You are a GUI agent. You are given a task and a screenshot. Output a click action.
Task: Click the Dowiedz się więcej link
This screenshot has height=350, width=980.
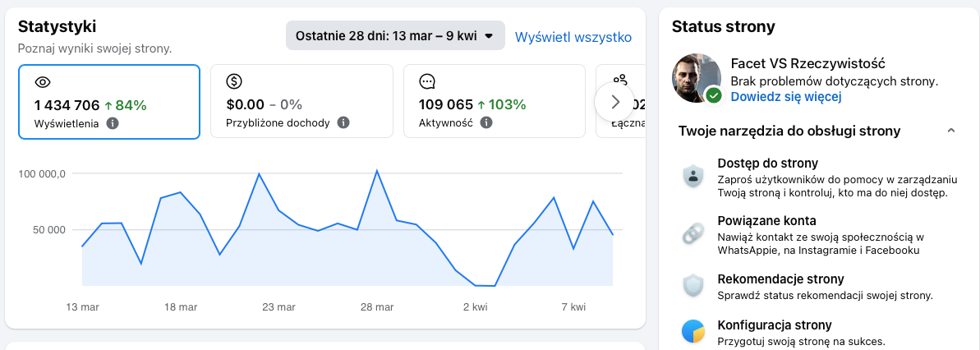[786, 97]
